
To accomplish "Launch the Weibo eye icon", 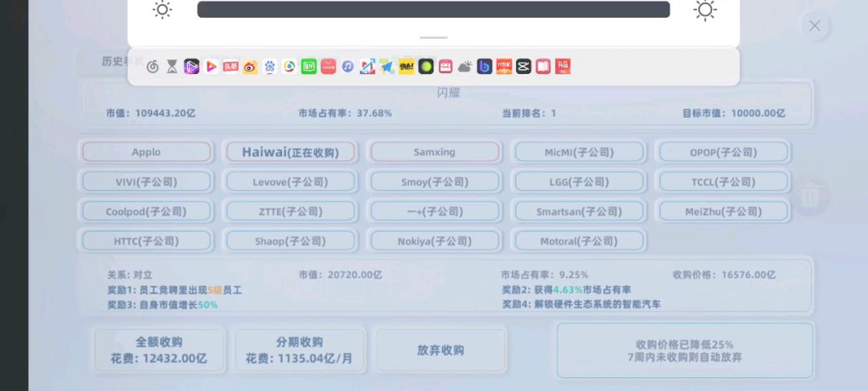I will [x=250, y=67].
